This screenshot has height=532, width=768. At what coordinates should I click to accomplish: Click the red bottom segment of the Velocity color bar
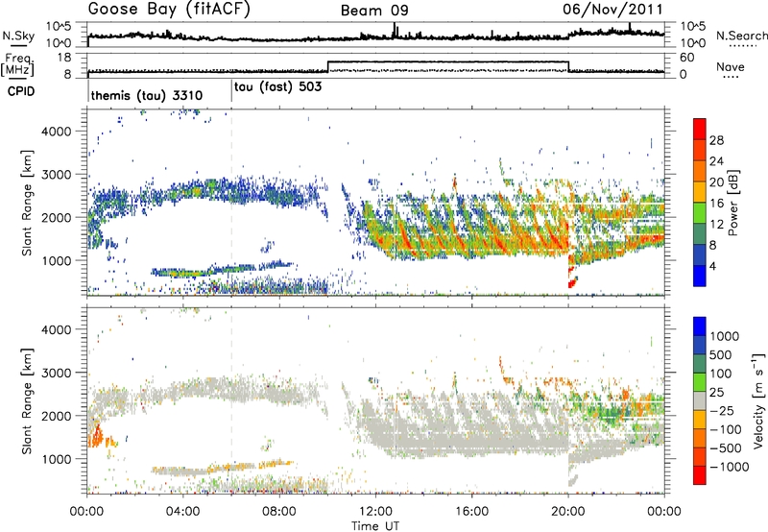(x=700, y=475)
